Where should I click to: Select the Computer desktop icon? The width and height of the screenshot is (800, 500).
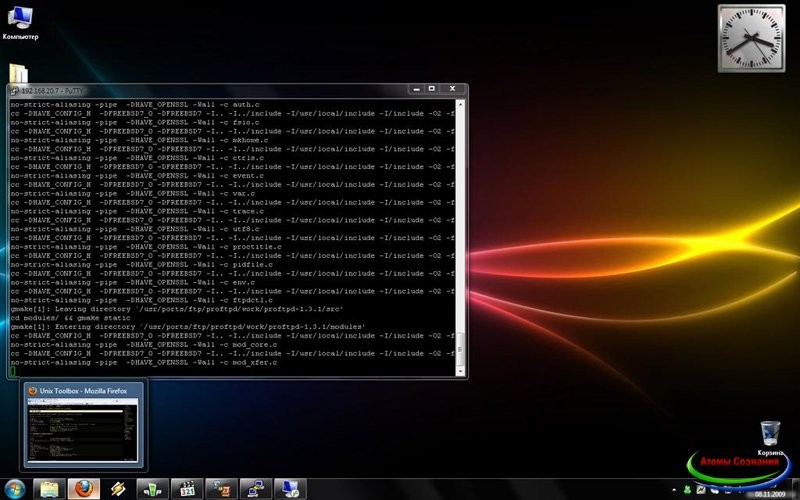pyautogui.click(x=20, y=19)
